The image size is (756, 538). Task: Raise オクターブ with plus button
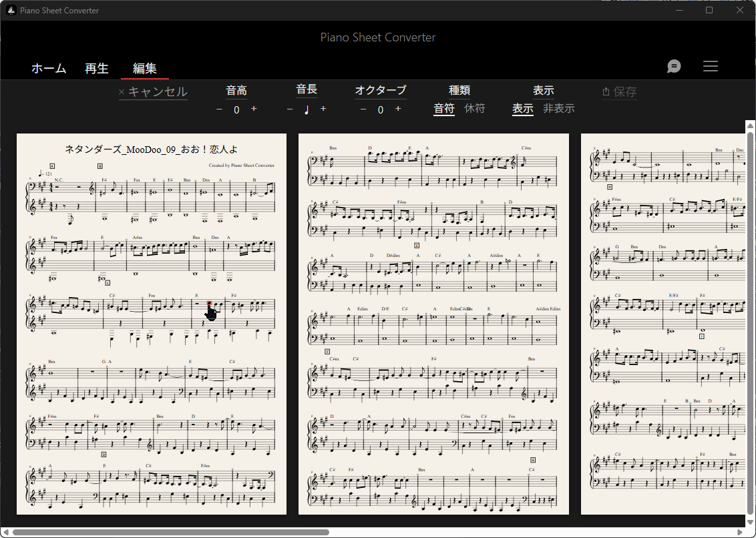(x=398, y=109)
